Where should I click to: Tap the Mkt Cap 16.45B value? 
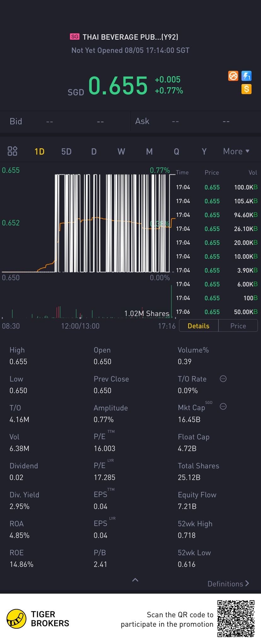coord(189,420)
